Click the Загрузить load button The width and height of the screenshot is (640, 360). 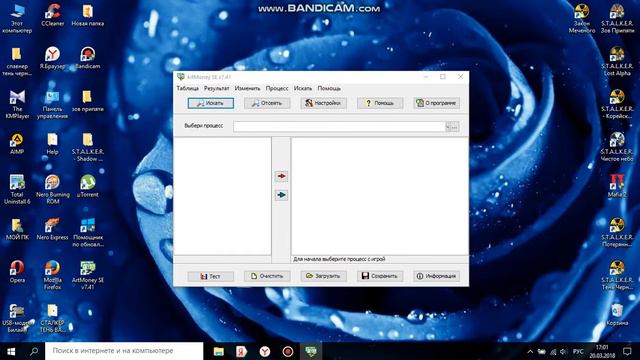click(x=323, y=276)
